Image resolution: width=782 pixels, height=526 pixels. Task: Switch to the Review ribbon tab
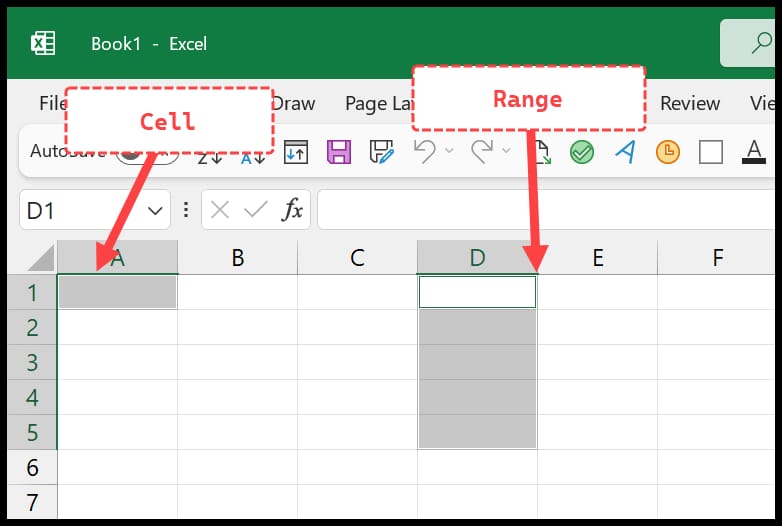(690, 103)
